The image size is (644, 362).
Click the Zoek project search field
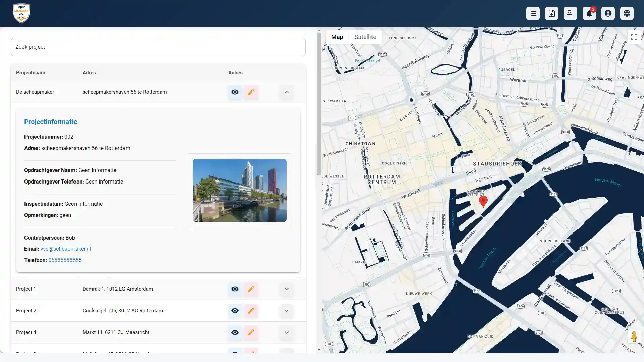coord(158,47)
